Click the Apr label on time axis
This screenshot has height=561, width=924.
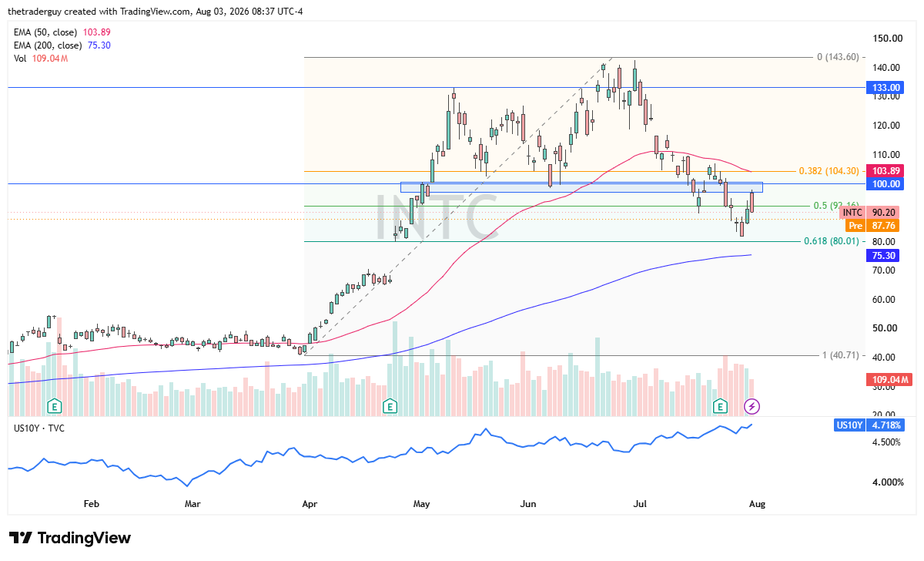[x=310, y=504]
